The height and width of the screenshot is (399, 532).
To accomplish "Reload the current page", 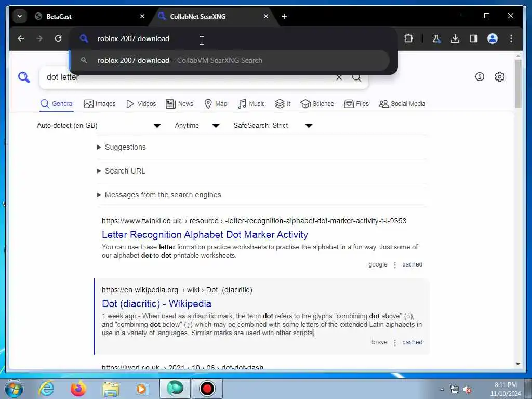I will pyautogui.click(x=58, y=38).
